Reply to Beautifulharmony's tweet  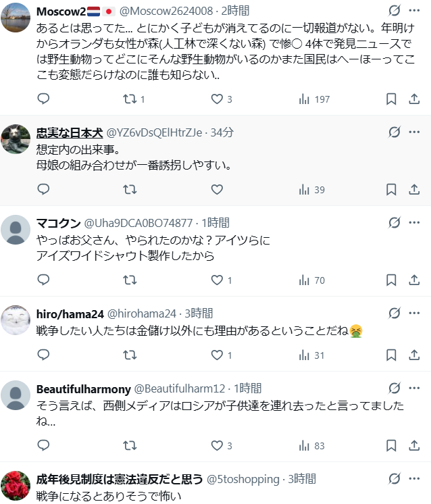43,445
